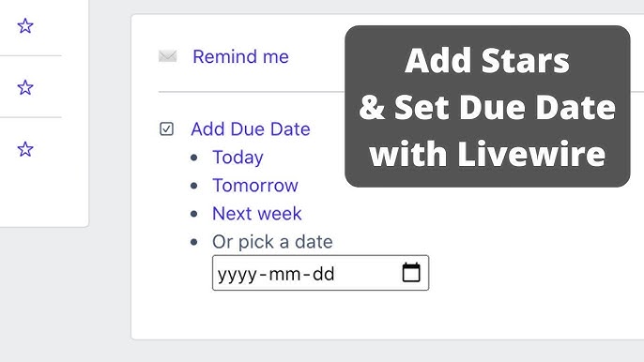The height and width of the screenshot is (362, 644).
Task: Set due date to Tomorrow
Action: click(x=255, y=186)
